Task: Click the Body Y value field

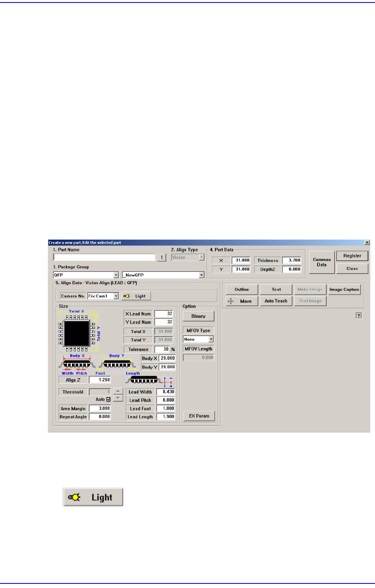Action: [167, 367]
